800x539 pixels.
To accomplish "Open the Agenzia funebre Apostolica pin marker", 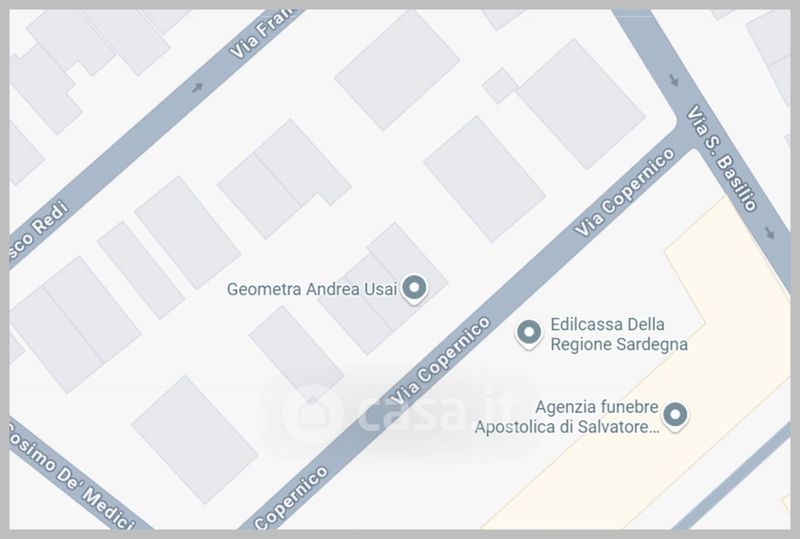I will (675, 416).
